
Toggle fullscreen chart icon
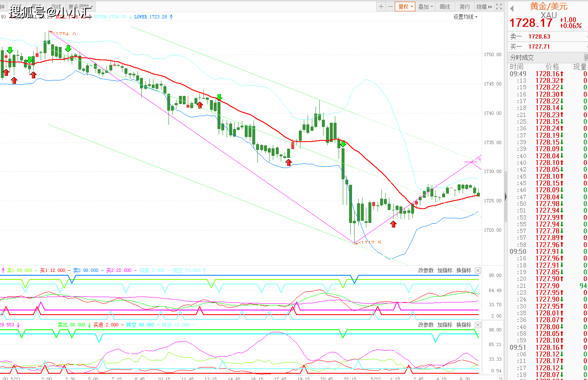point(499,6)
